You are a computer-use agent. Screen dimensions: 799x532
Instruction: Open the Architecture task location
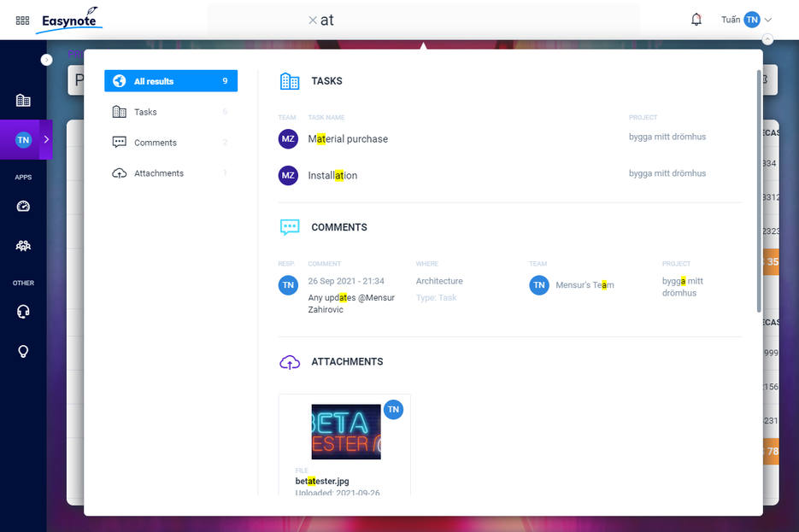pyautogui.click(x=439, y=281)
